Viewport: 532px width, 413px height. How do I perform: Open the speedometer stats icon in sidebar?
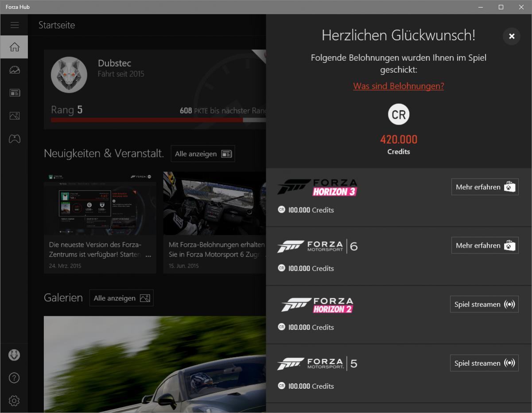(14, 70)
